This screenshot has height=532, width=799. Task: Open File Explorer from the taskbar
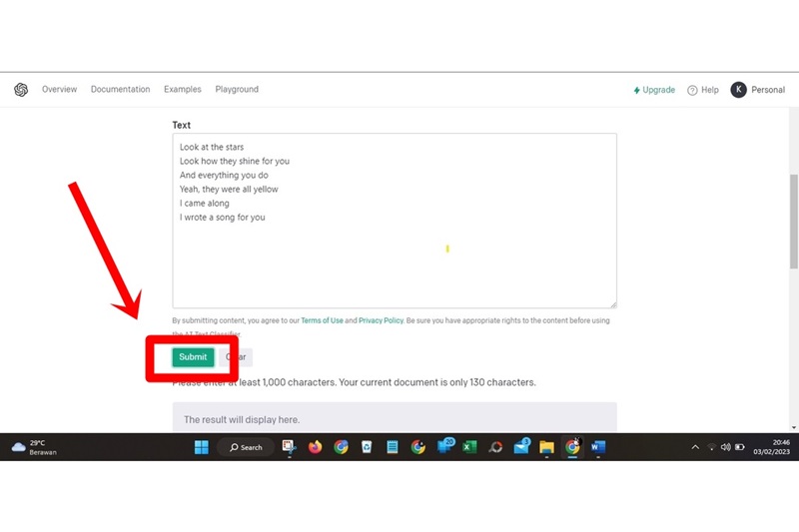[x=546, y=447]
